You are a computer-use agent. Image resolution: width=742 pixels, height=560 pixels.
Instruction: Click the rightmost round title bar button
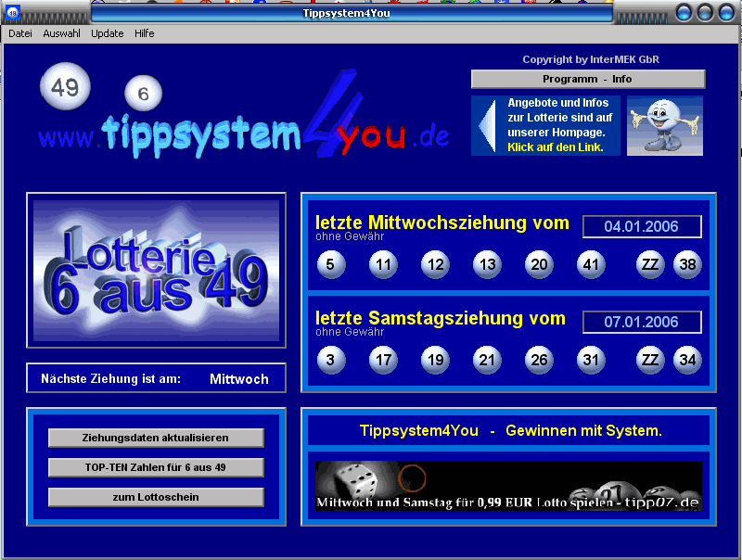click(726, 13)
